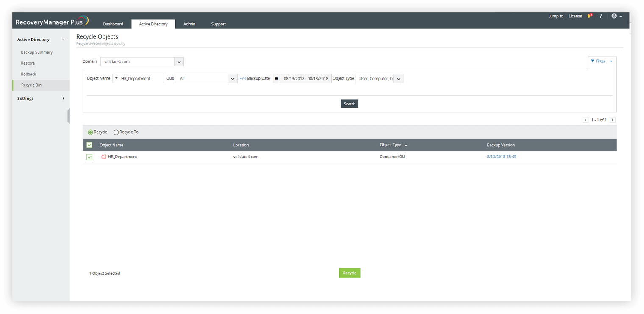Image resolution: width=644 pixels, height=314 pixels.
Task: Switch to the Admin tab
Action: coord(189,24)
